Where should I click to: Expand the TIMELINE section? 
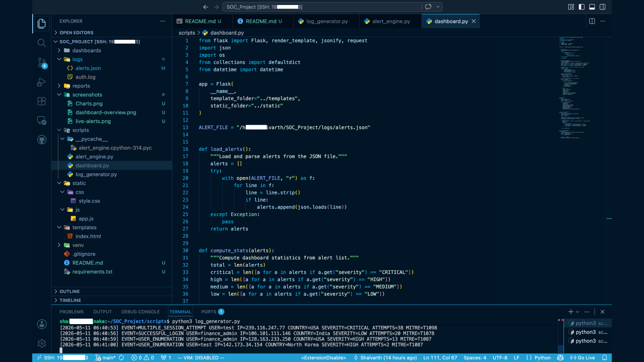coord(70,300)
